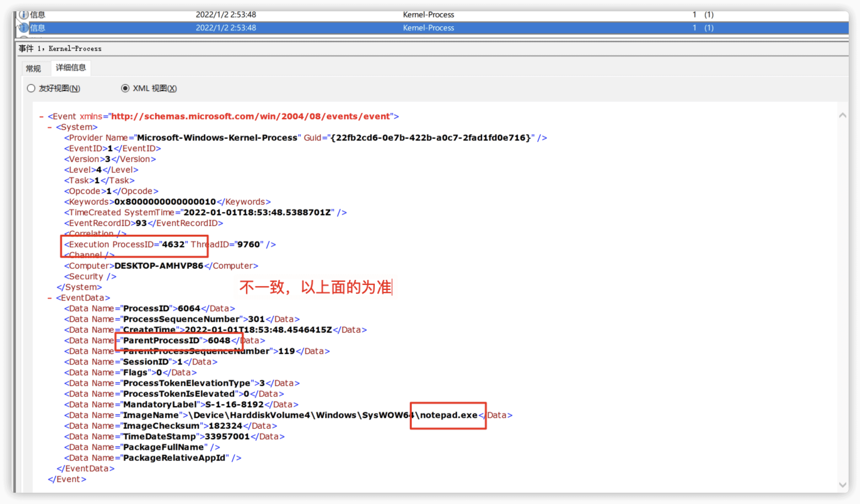Viewport: 860px width, 504px height.
Task: Click notepad.exe in the ImageName line
Action: coord(449,415)
